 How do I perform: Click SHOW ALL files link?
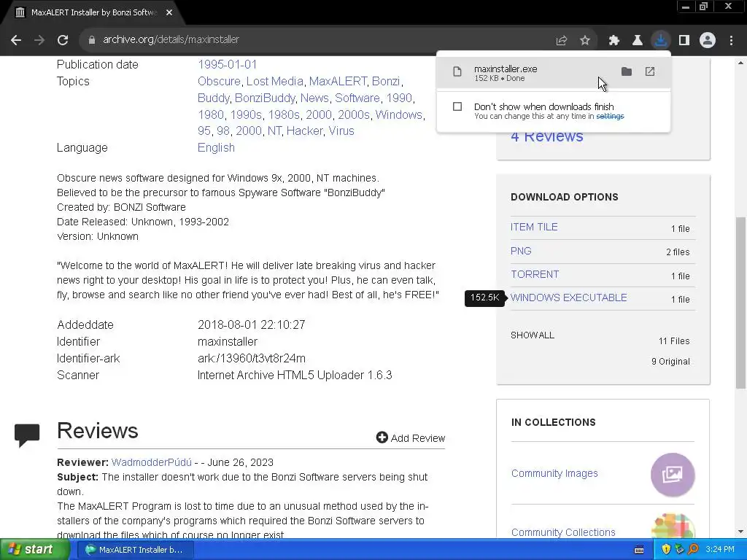pyautogui.click(x=532, y=335)
